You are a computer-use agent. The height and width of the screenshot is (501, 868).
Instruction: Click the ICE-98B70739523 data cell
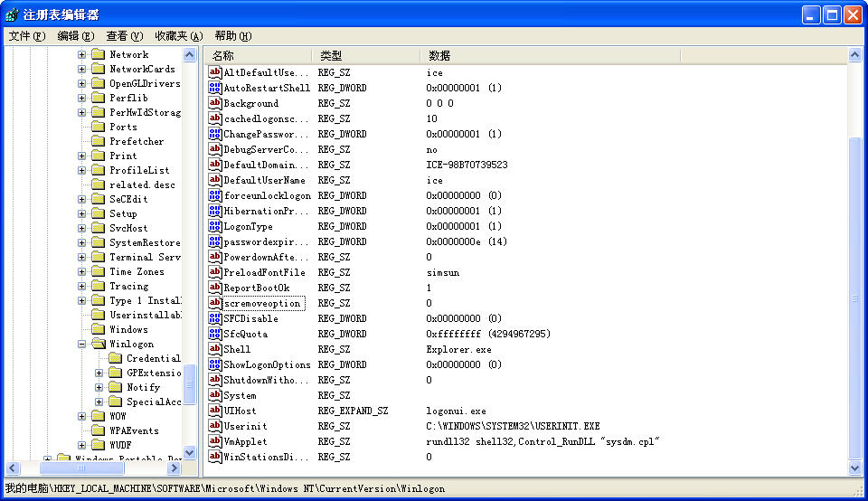coord(467,165)
